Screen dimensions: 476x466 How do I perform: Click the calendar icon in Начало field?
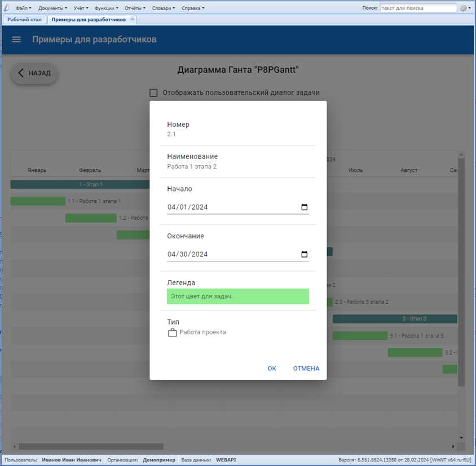click(305, 207)
